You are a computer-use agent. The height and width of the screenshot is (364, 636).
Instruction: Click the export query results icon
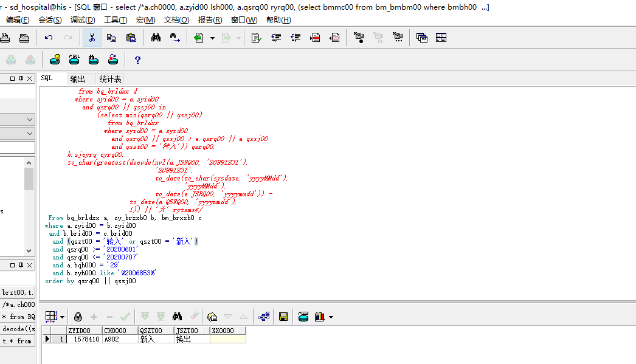point(212,317)
